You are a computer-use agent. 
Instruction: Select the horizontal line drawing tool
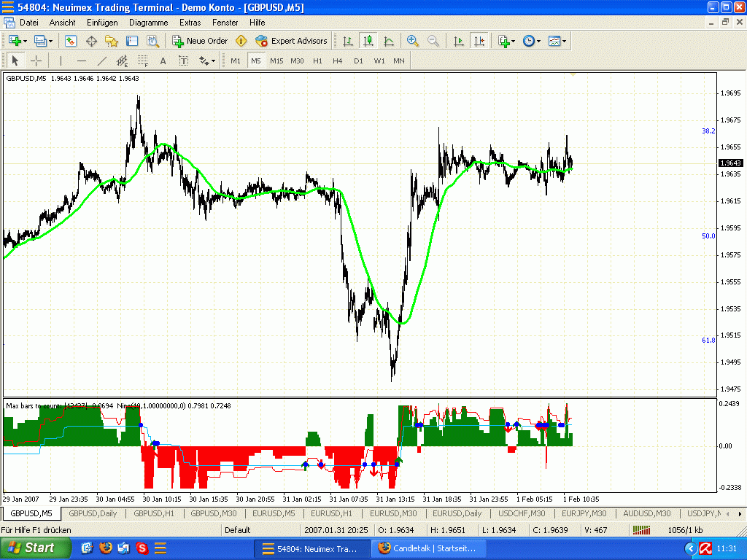coord(81,61)
